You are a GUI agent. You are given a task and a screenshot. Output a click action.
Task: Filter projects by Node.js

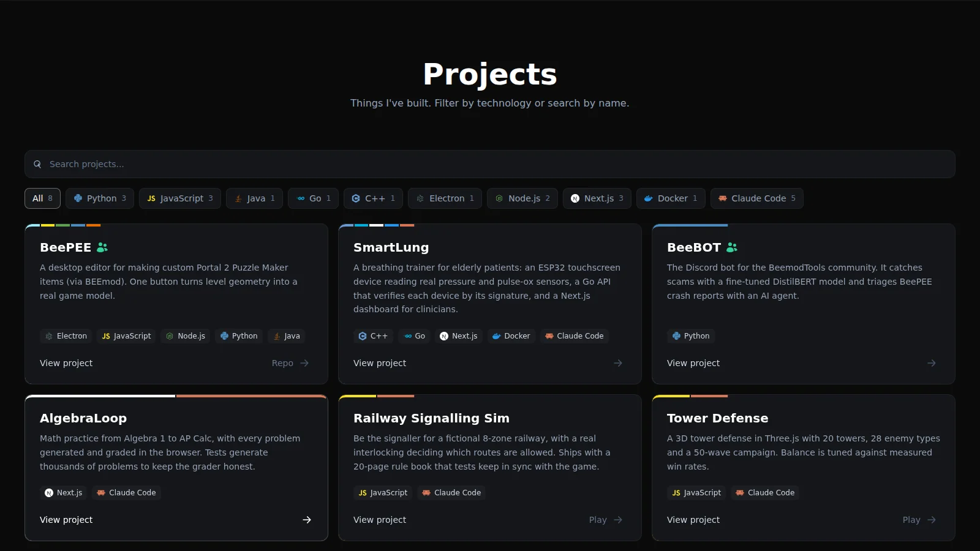tap(522, 198)
